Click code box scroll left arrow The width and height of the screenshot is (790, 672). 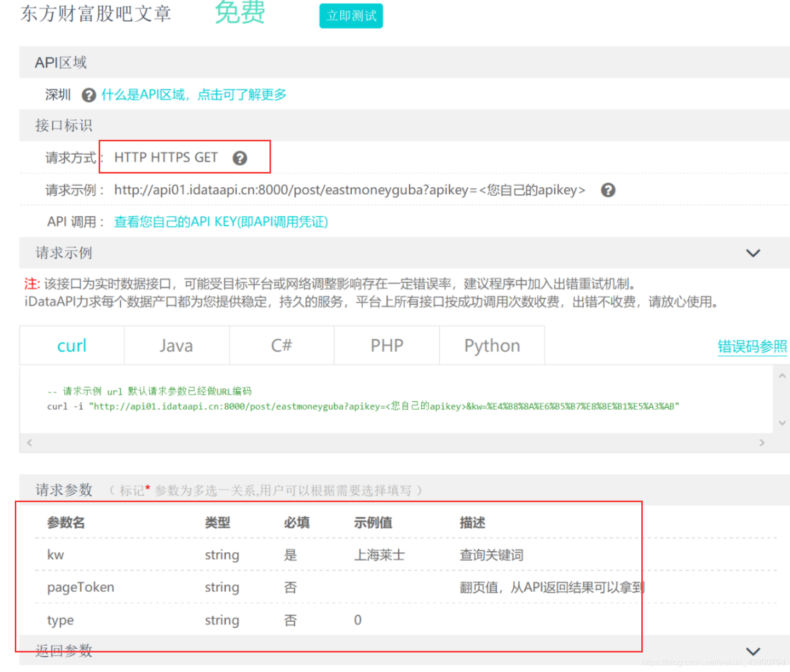pos(30,443)
